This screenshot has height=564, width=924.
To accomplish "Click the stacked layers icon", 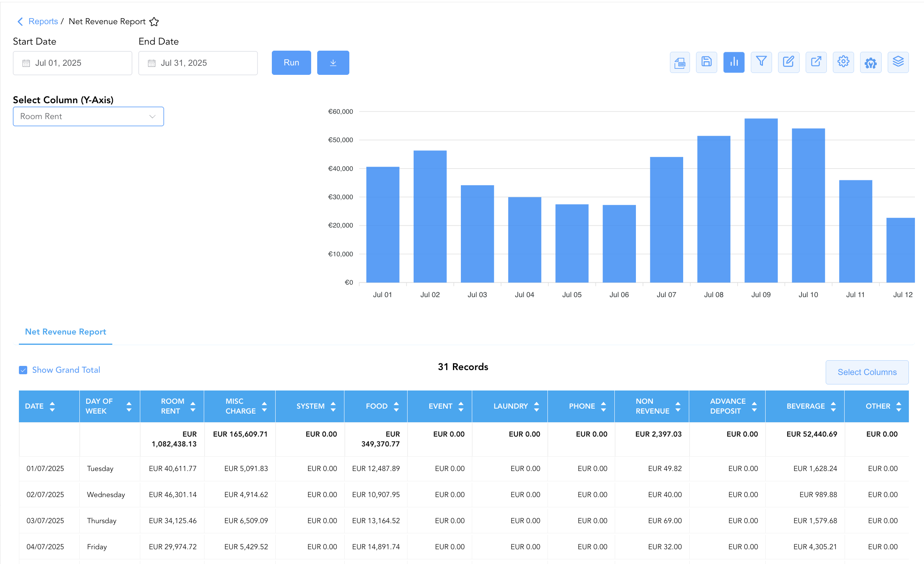I will click(x=898, y=62).
